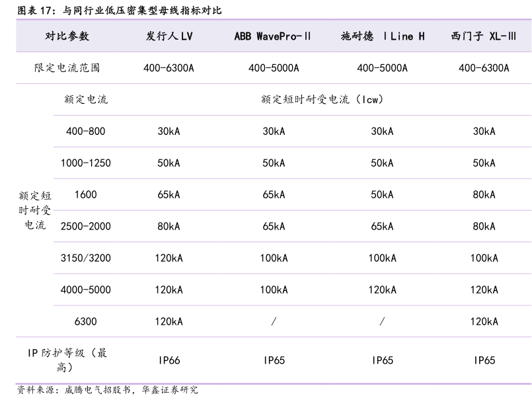Click '400-5000A' under ABB WavePro-II

(x=274, y=68)
